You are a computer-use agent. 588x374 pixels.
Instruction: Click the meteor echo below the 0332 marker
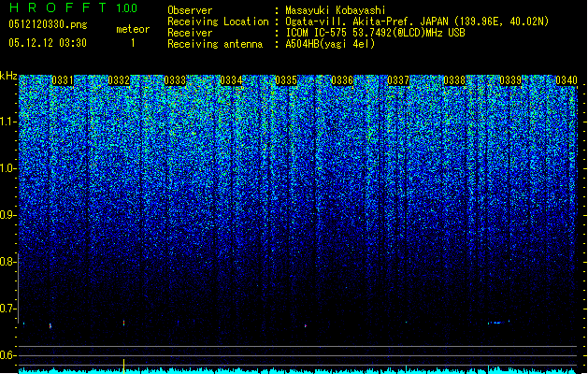pyautogui.click(x=123, y=323)
